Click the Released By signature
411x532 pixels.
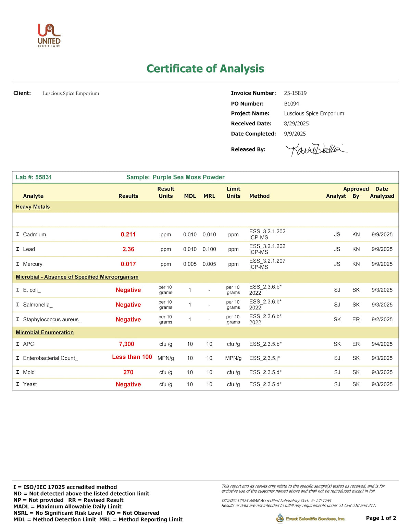coord(316,149)
